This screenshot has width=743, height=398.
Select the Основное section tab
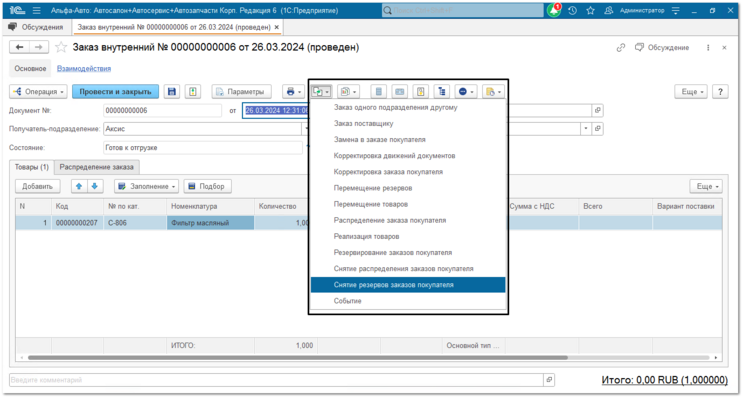pyautogui.click(x=30, y=69)
